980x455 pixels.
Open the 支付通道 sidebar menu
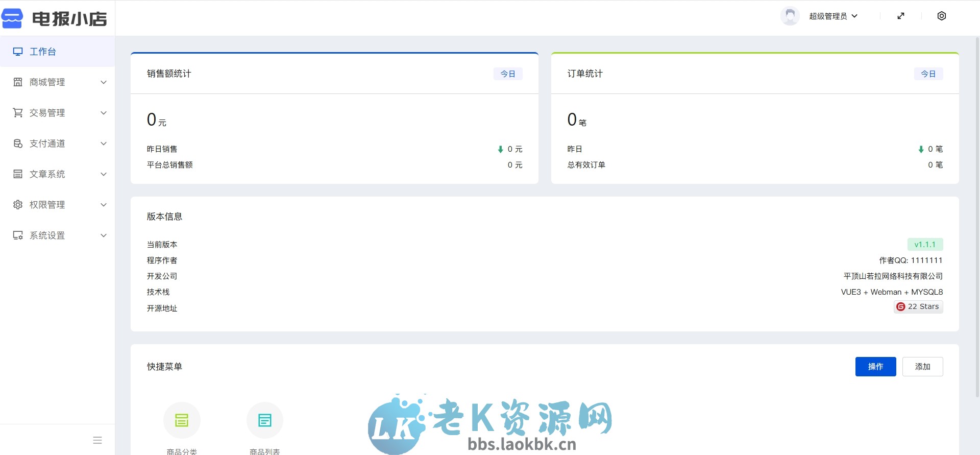pos(57,143)
